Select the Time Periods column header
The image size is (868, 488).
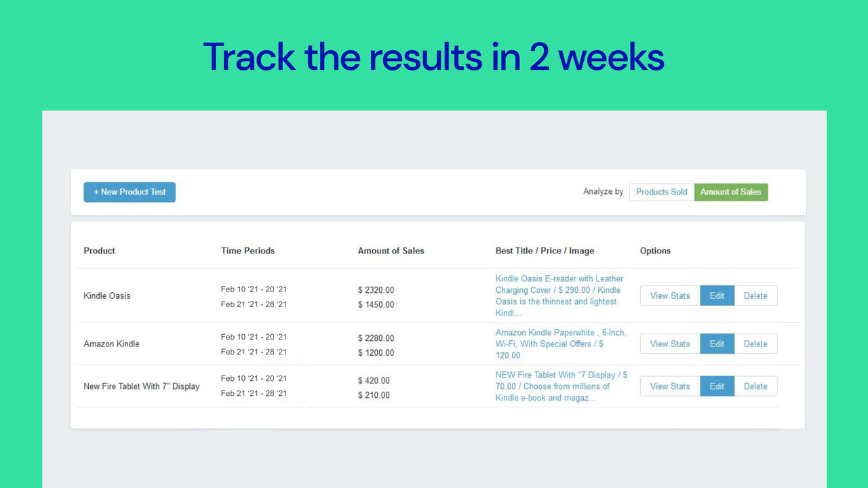click(x=248, y=251)
